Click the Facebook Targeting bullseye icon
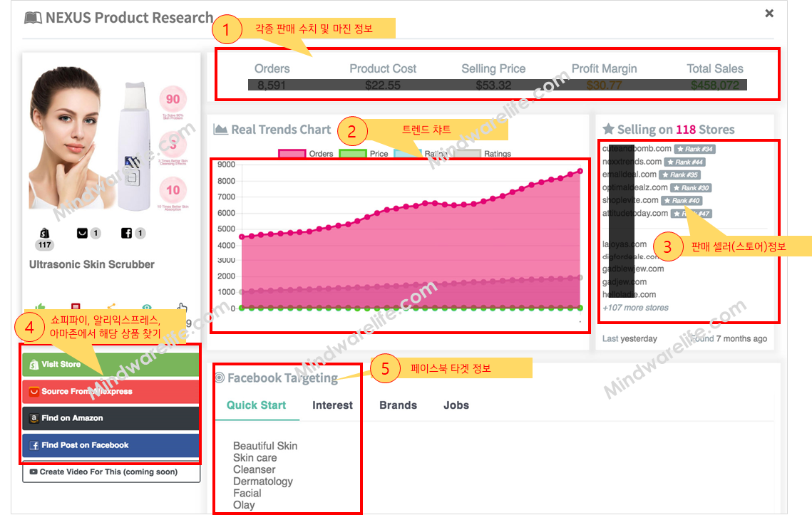 [x=220, y=378]
